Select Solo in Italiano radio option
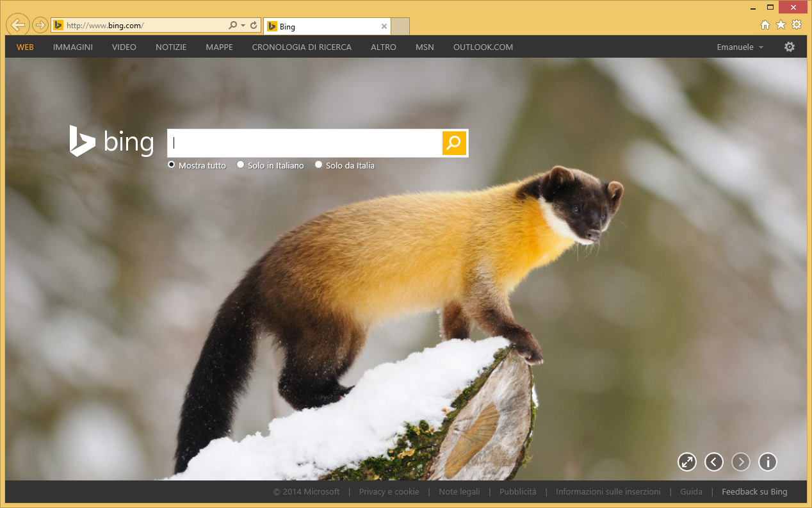This screenshot has width=812, height=508. coord(241,165)
